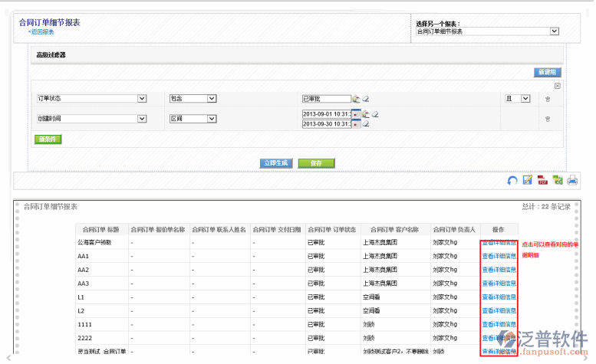
Task: Export the report to Excel
Action: click(x=557, y=180)
